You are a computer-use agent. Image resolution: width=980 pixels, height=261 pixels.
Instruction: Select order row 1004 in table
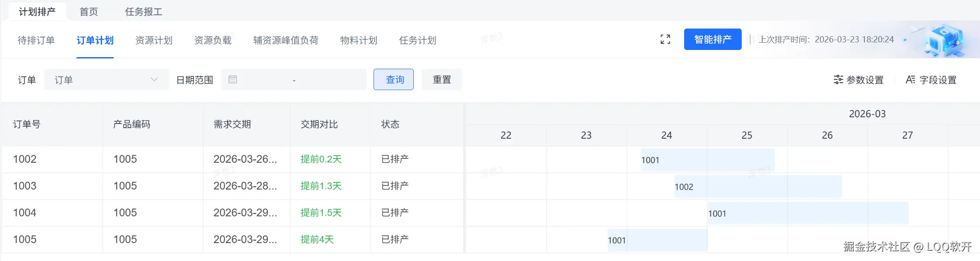pyautogui.click(x=25, y=213)
